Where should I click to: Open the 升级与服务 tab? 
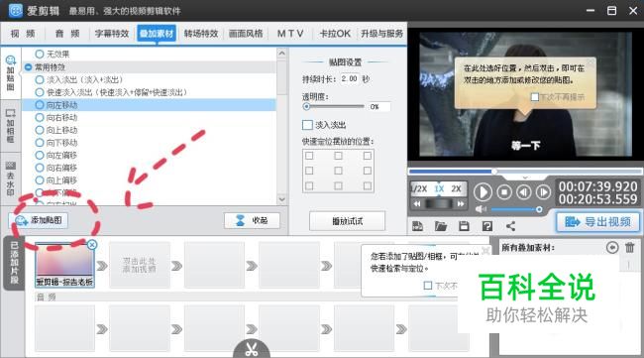tap(381, 34)
